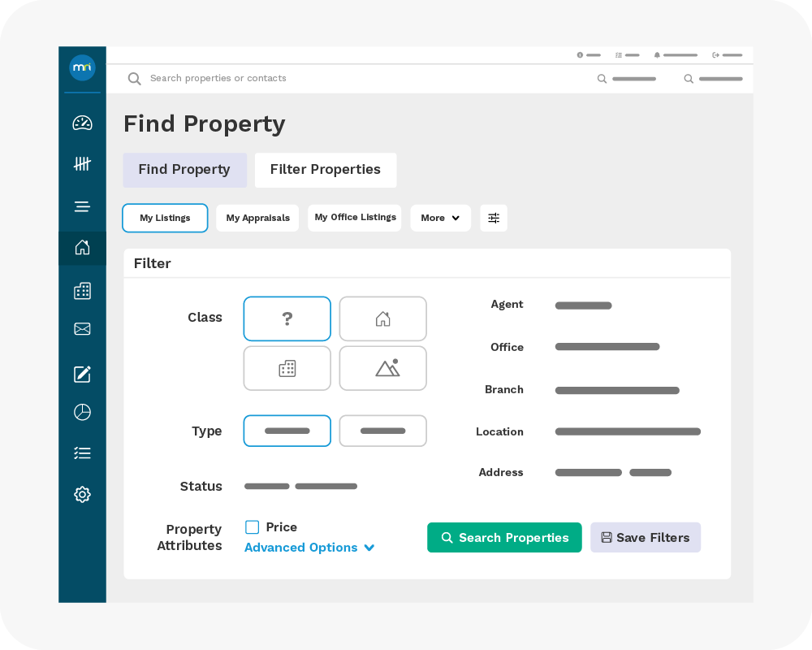The image size is (812, 650).
Task: Click the filter sliders icon button
Action: (x=494, y=218)
